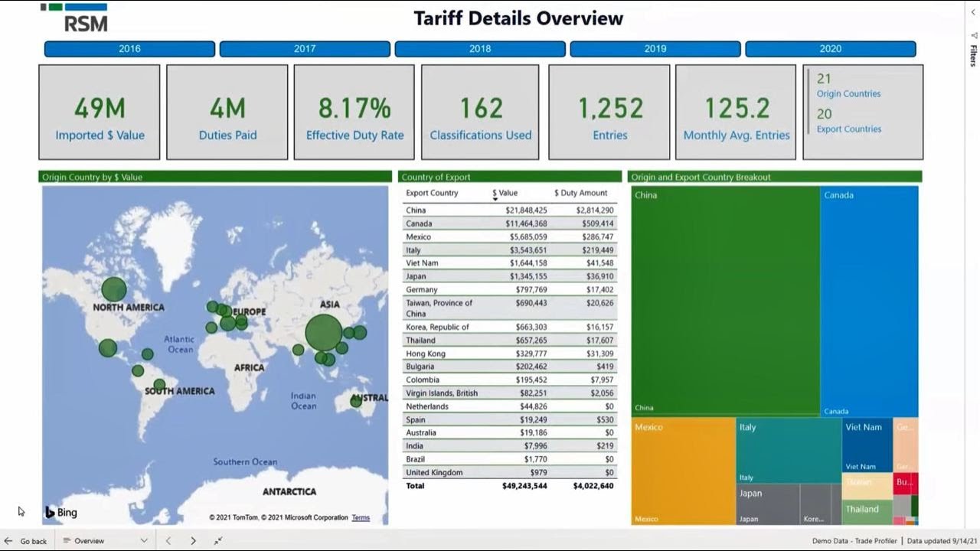This screenshot has height=551, width=980.
Task: Select the Italy treemap tile
Action: pyautogui.click(x=789, y=450)
